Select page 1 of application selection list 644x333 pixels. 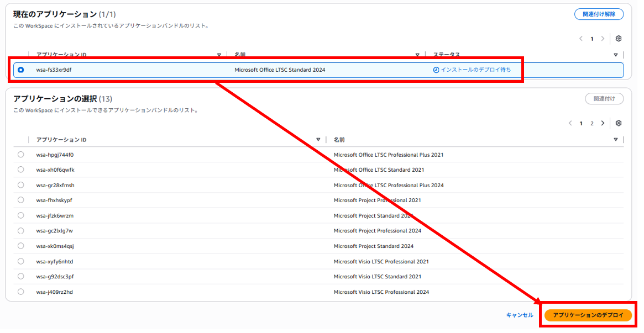(581, 123)
